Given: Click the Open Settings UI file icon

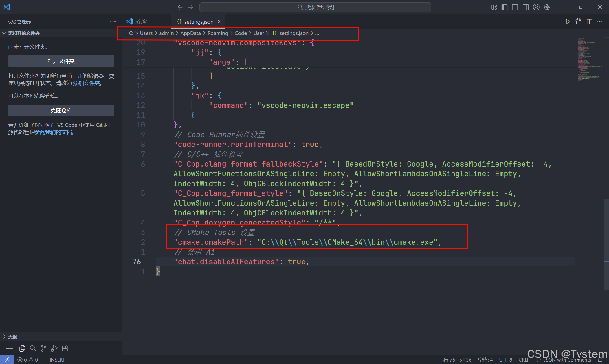Looking at the screenshot, I should pyautogui.click(x=578, y=22).
